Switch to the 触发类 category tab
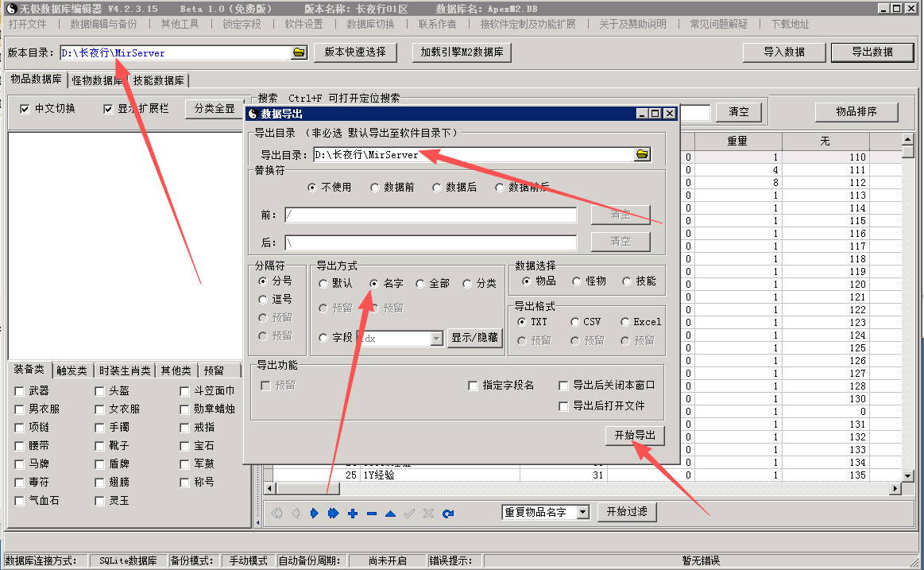The width and height of the screenshot is (924, 570). [x=73, y=370]
